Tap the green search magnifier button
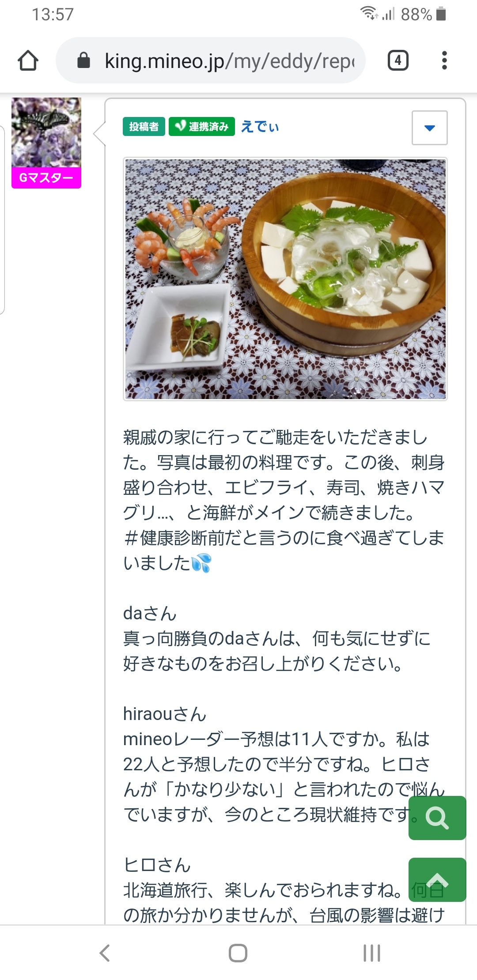The image size is (477, 980). pyautogui.click(x=437, y=818)
